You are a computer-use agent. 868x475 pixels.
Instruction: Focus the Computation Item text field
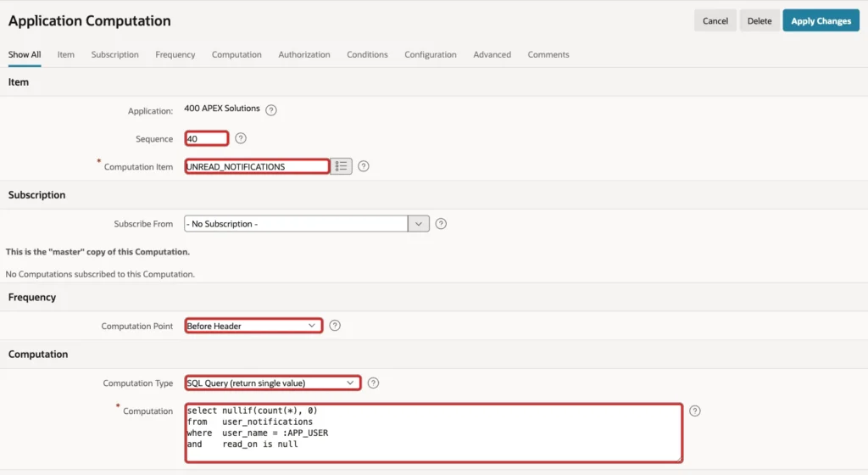[x=258, y=166]
